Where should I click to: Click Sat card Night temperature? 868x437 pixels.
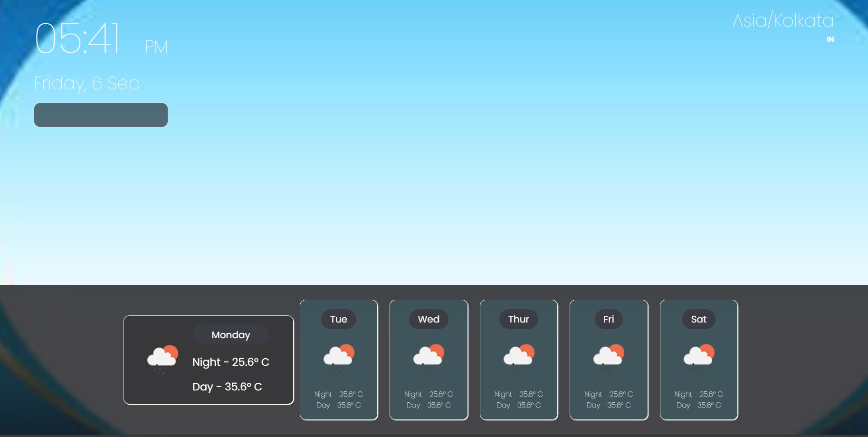tap(699, 394)
